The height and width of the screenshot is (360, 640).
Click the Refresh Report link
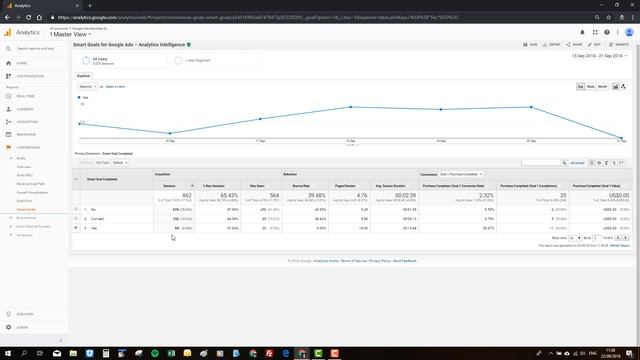point(620,246)
